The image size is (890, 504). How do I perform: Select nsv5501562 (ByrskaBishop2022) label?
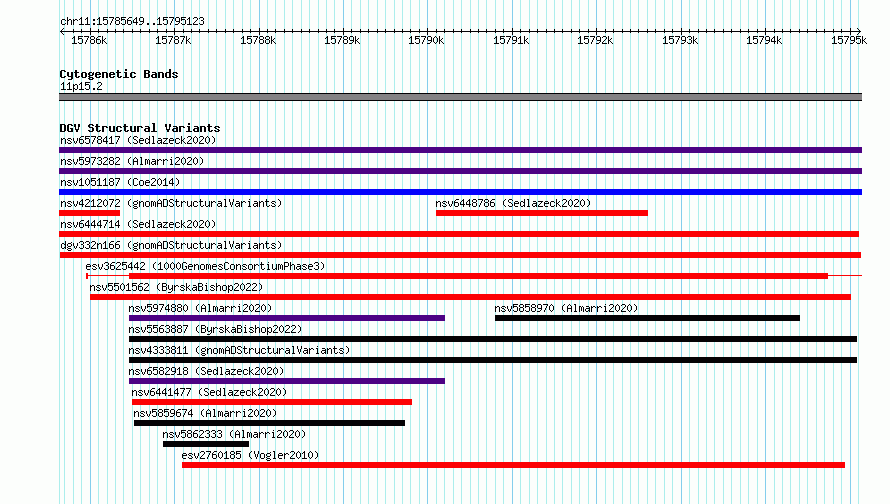coord(176,287)
